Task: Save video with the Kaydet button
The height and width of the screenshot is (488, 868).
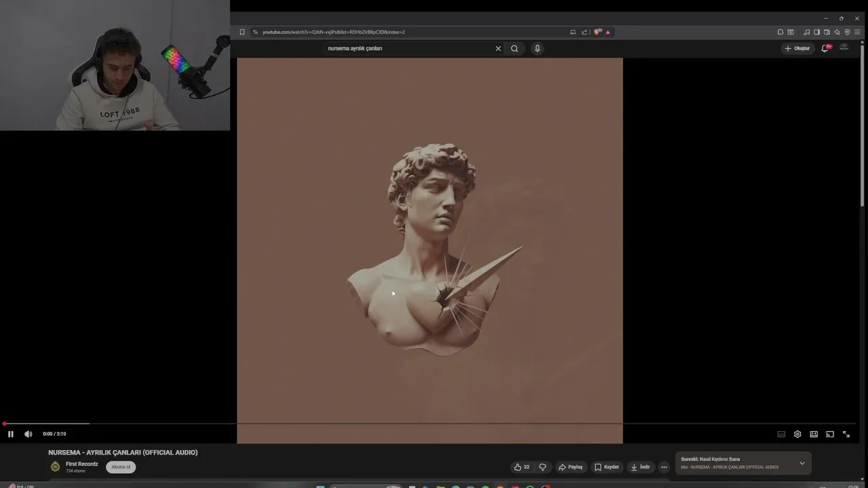Action: click(x=606, y=467)
